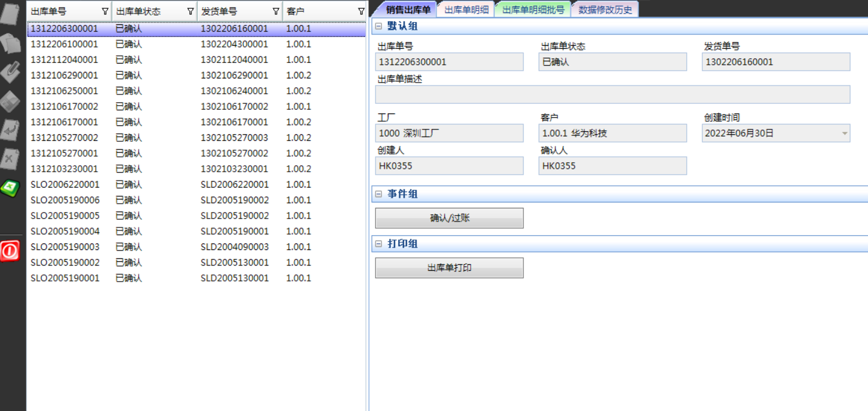
Task: Select row SLO2005190004 in list
Action: 196,231
